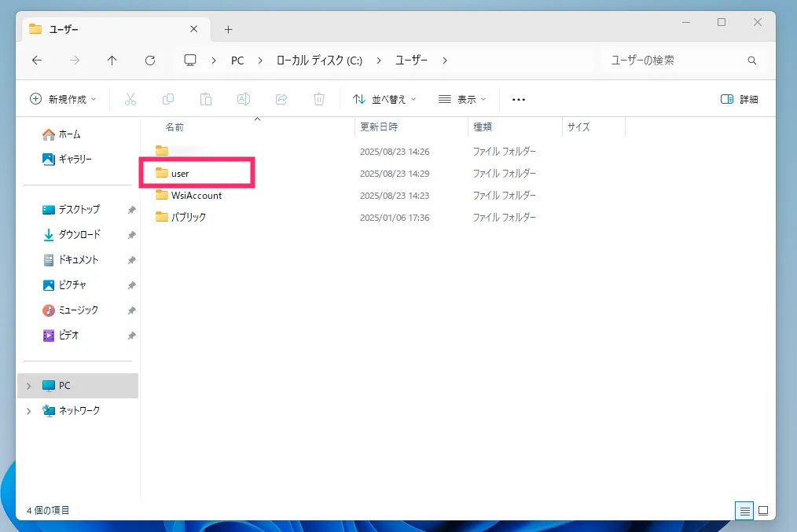Click pin icon next to ピクチャ
Viewport: 797px width, 532px height.
click(131, 285)
